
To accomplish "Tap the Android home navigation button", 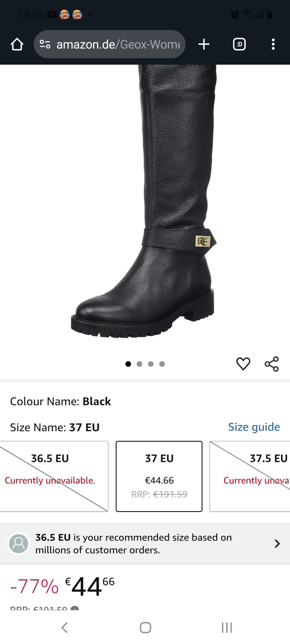I will pos(145,627).
